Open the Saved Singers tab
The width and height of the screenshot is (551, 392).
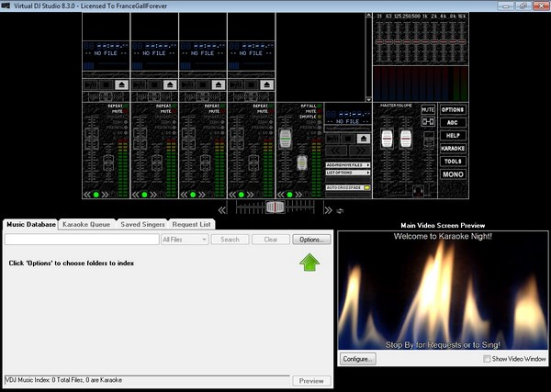pos(142,224)
